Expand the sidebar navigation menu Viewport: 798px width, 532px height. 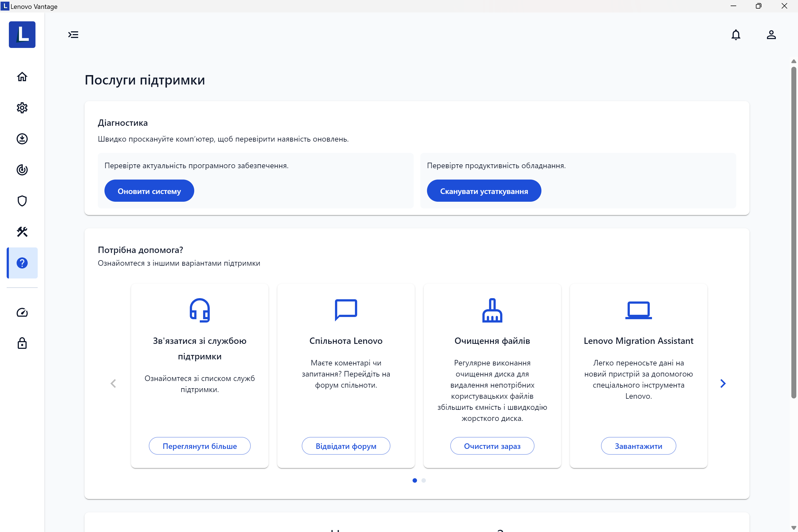coord(73,35)
